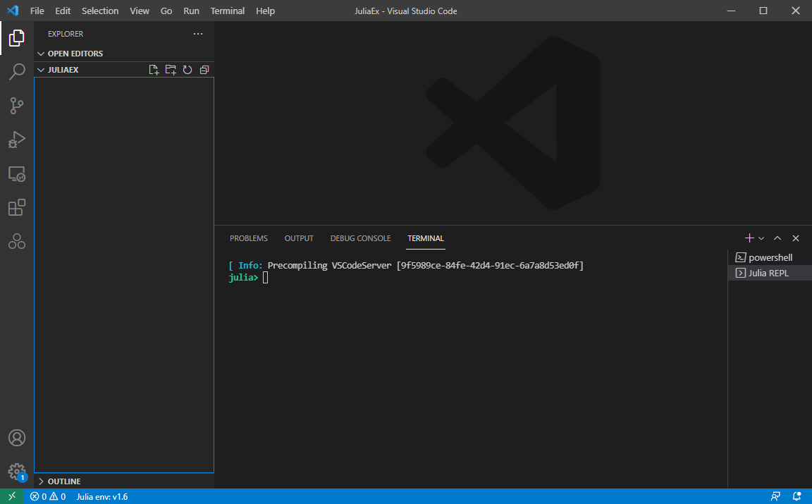Screen dimensions: 812x504
Task: Open the Remote Explorer view
Action: pyautogui.click(x=17, y=174)
